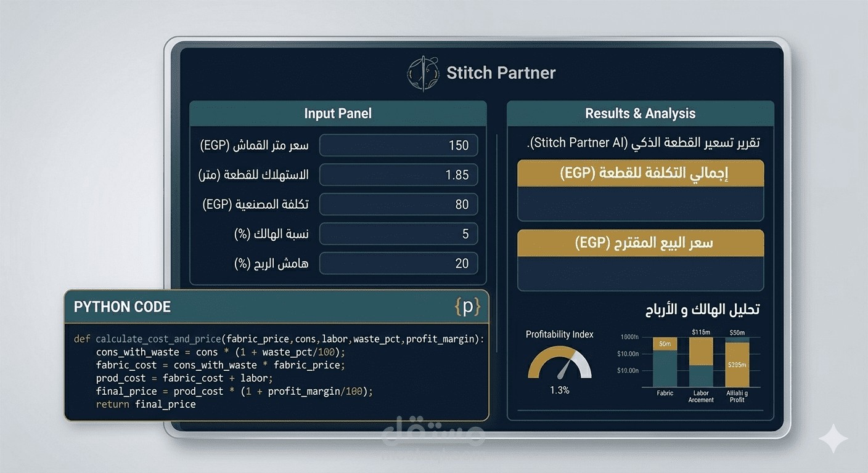Select the sparkle icon in the bottom-right corner
The image size is (868, 473).
(834, 438)
